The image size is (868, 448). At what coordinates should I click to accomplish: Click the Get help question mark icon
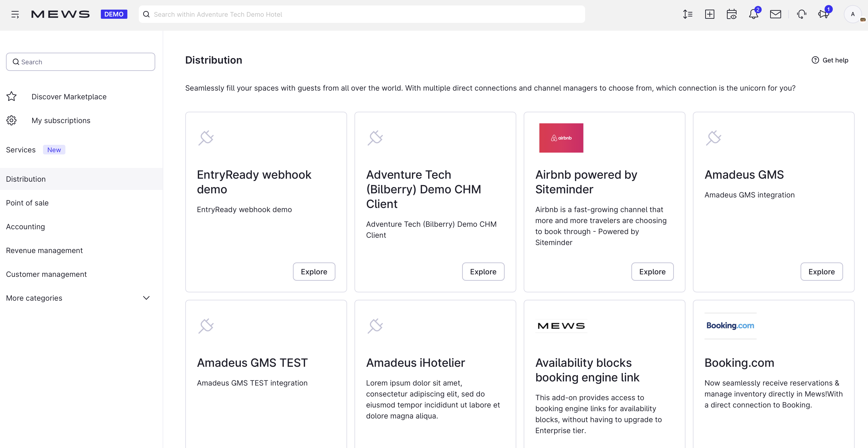click(815, 60)
